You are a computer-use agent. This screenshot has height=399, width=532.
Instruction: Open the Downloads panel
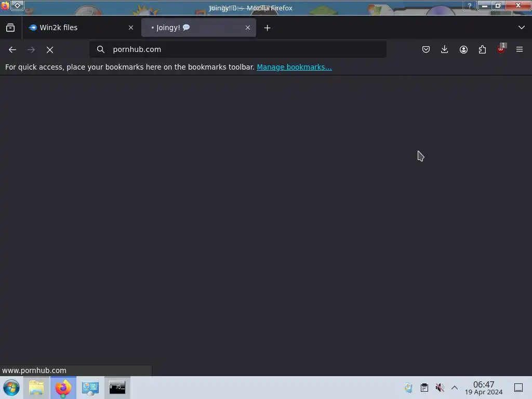tap(445, 49)
